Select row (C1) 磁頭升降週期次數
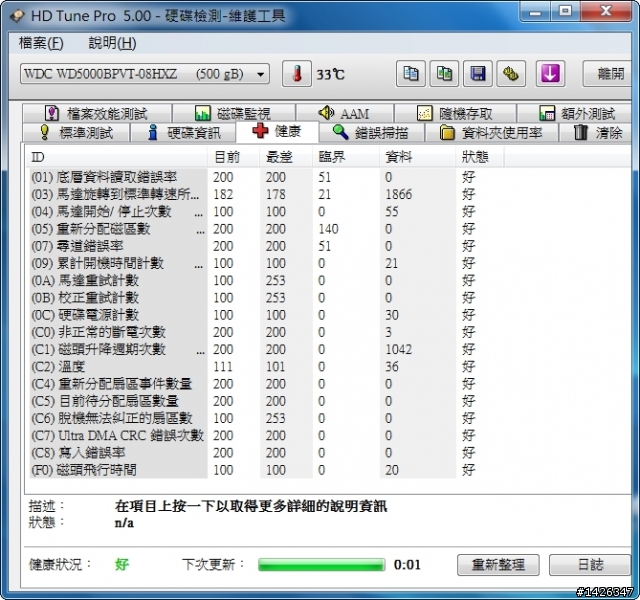The width and height of the screenshot is (640, 600). (x=267, y=349)
